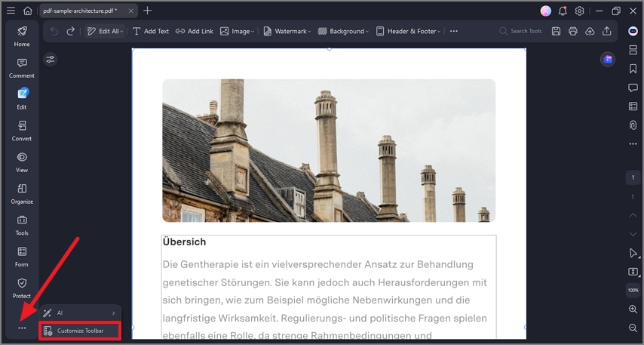Screen dimensions: 644x345
Task: Open a new tab with plus icon
Action: pyautogui.click(x=148, y=11)
